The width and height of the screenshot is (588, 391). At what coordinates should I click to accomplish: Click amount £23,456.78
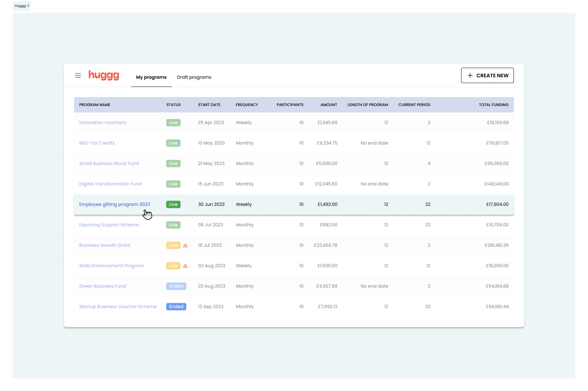(x=326, y=245)
